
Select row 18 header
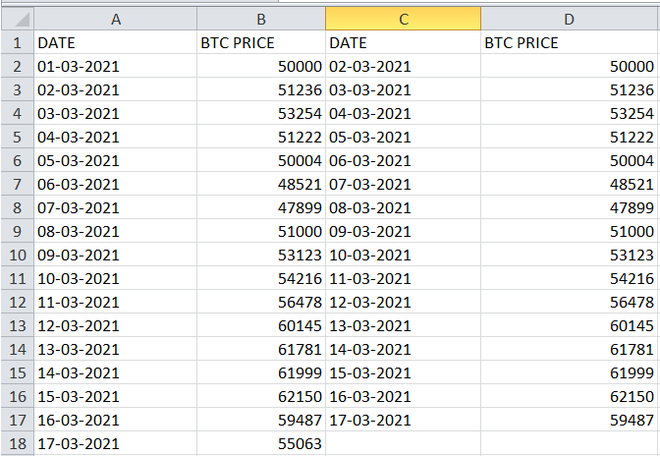click(17, 442)
